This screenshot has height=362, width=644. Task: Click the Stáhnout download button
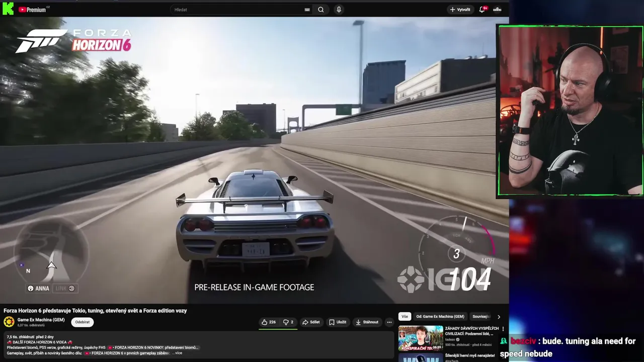[367, 322]
